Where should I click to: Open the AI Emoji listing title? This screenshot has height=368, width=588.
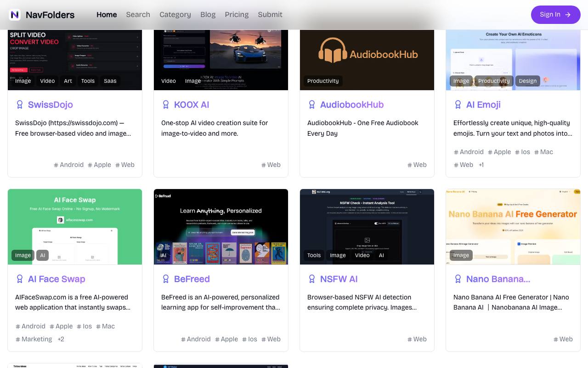(x=483, y=105)
